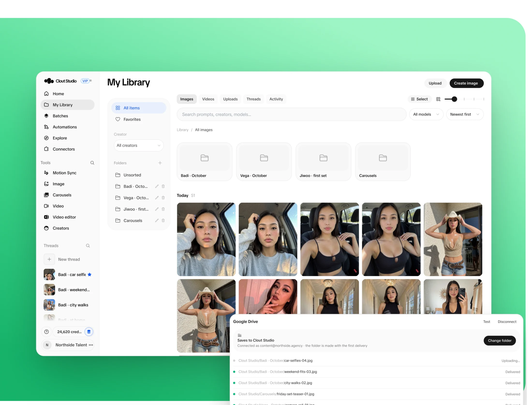Open the credits coin icon

pyautogui.click(x=89, y=332)
